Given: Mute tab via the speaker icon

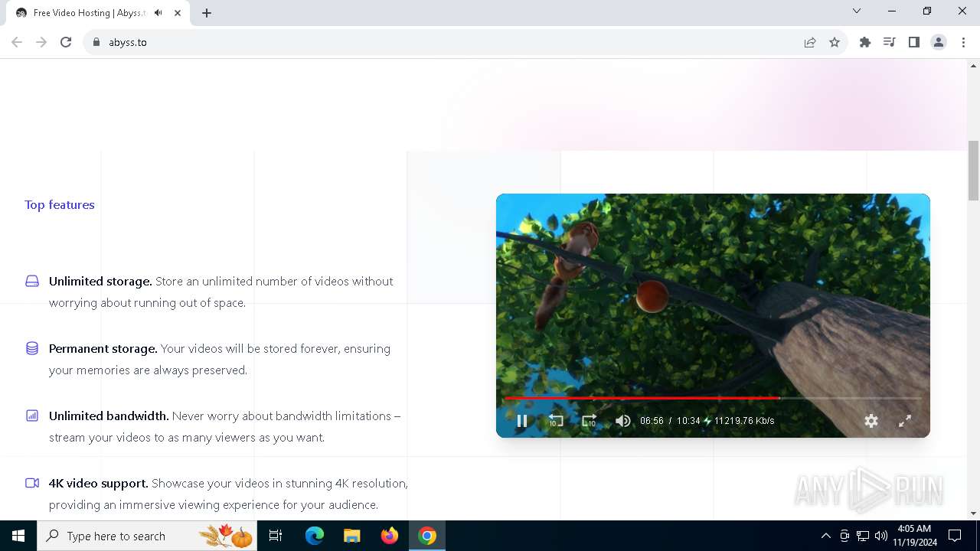Looking at the screenshot, I should click(158, 13).
